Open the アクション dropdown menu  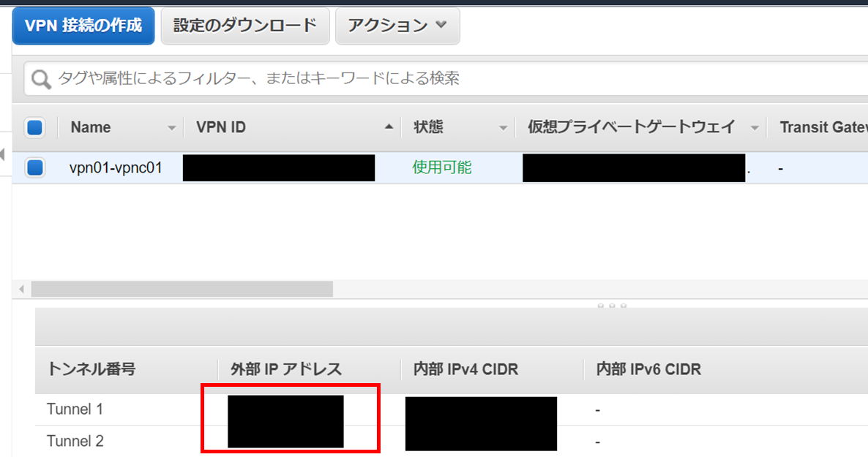(397, 26)
